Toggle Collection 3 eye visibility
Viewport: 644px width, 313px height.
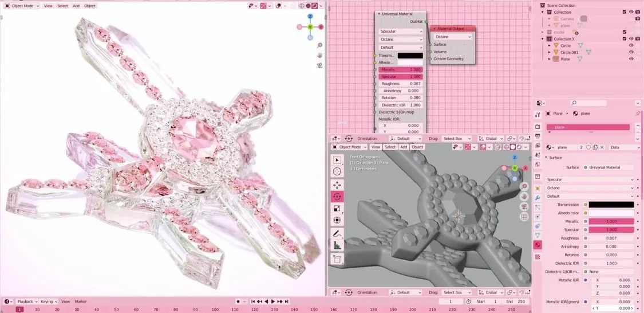[x=631, y=38]
